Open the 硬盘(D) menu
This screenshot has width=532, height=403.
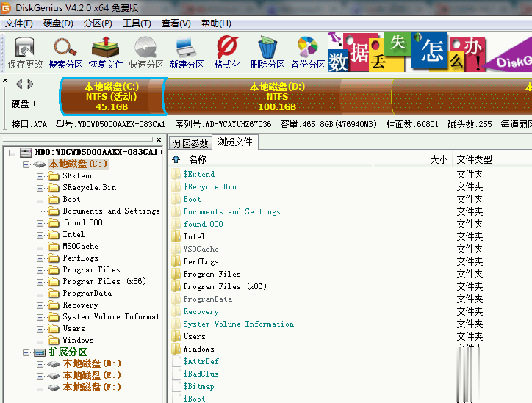click(58, 23)
